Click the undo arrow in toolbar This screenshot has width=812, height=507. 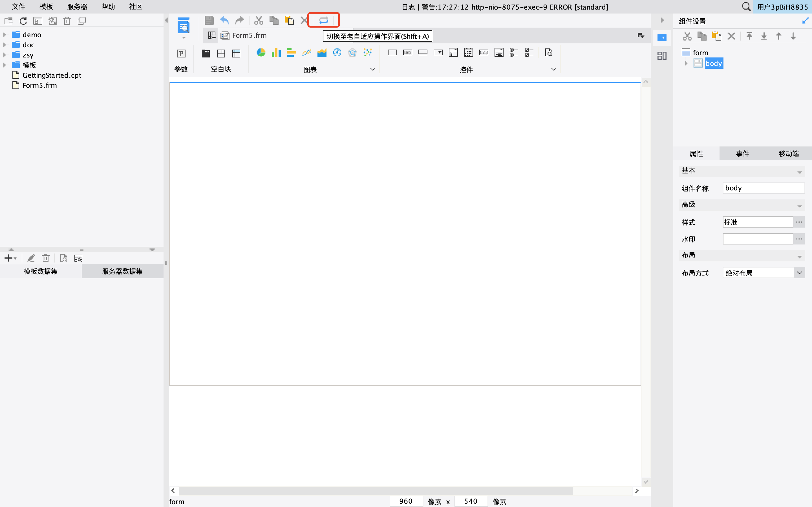pyautogui.click(x=224, y=21)
